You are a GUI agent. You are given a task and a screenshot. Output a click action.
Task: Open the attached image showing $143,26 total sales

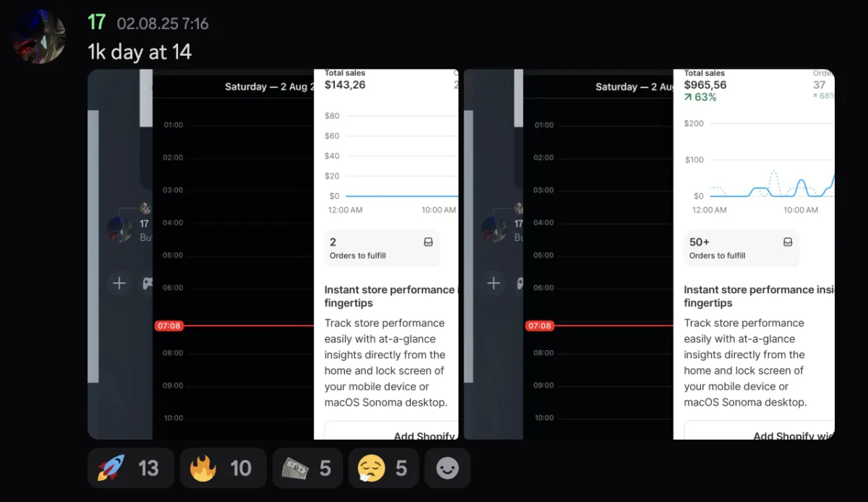(273, 254)
